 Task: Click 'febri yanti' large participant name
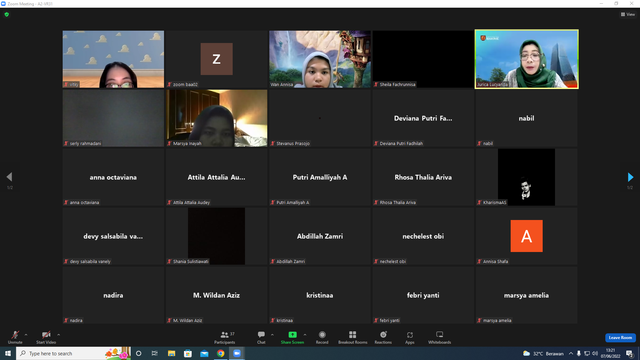(423, 295)
